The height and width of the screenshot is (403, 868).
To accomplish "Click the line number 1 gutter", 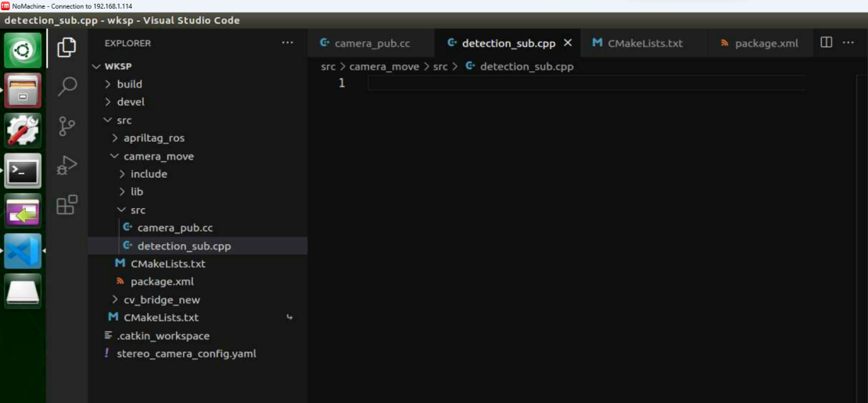I will pyautogui.click(x=342, y=83).
